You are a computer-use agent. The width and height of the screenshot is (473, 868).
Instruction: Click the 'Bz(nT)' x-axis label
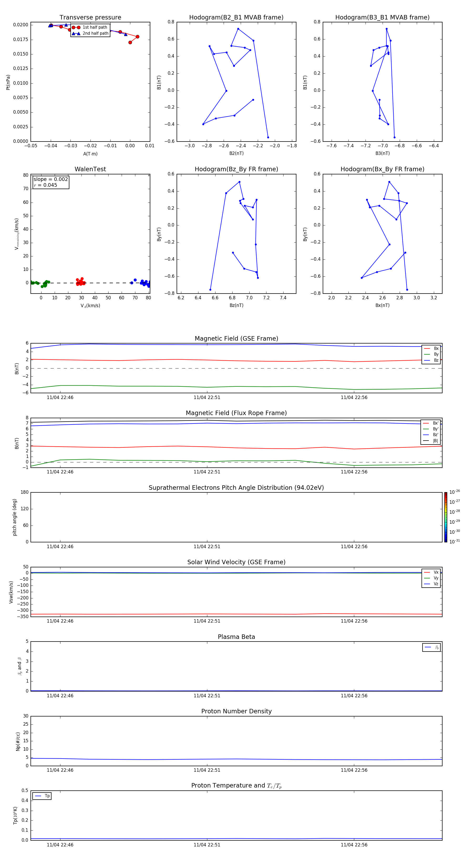point(236,305)
